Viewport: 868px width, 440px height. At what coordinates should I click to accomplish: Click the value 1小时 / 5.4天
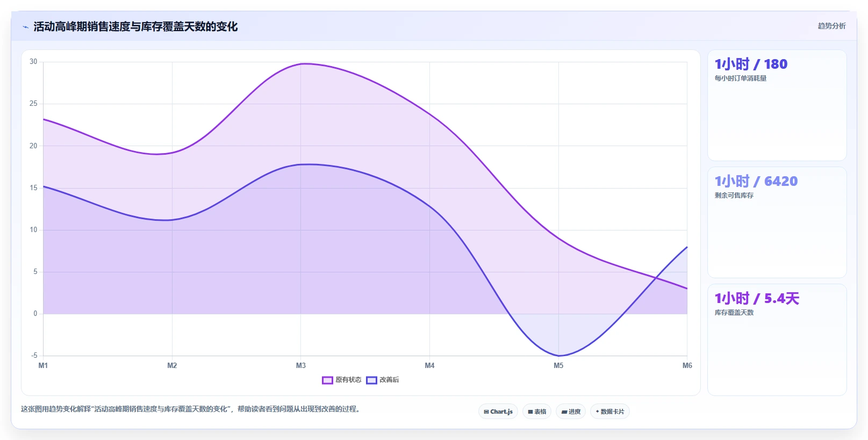[x=757, y=299]
